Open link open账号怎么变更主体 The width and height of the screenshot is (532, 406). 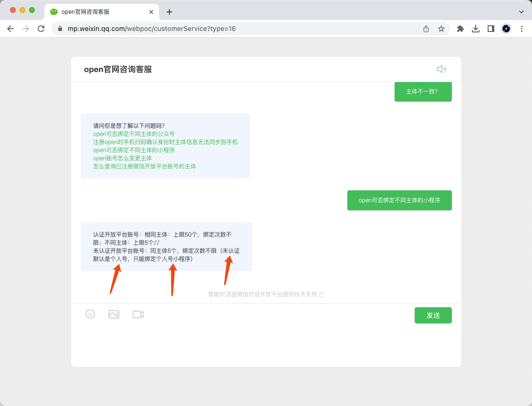click(123, 158)
